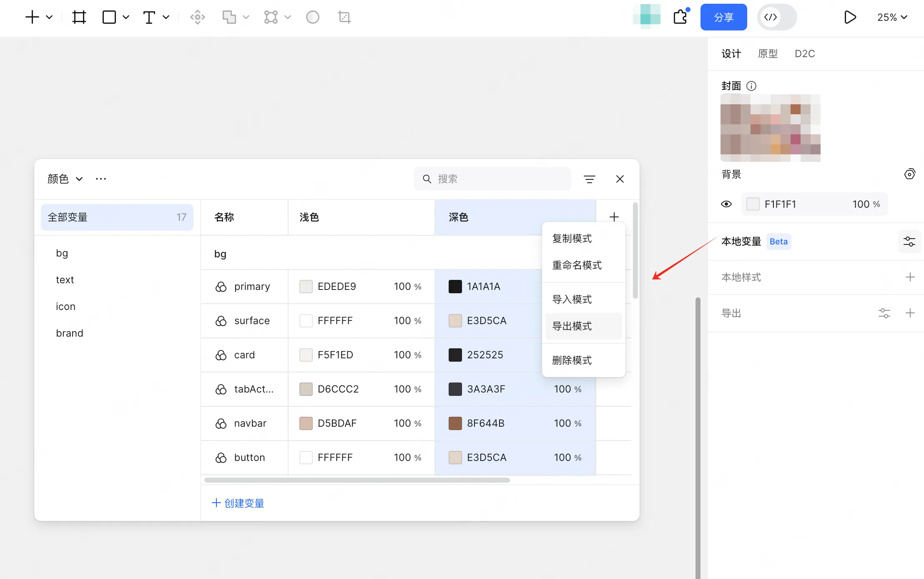Add a new local style
Screen dimensions: 924x579
tap(910, 277)
